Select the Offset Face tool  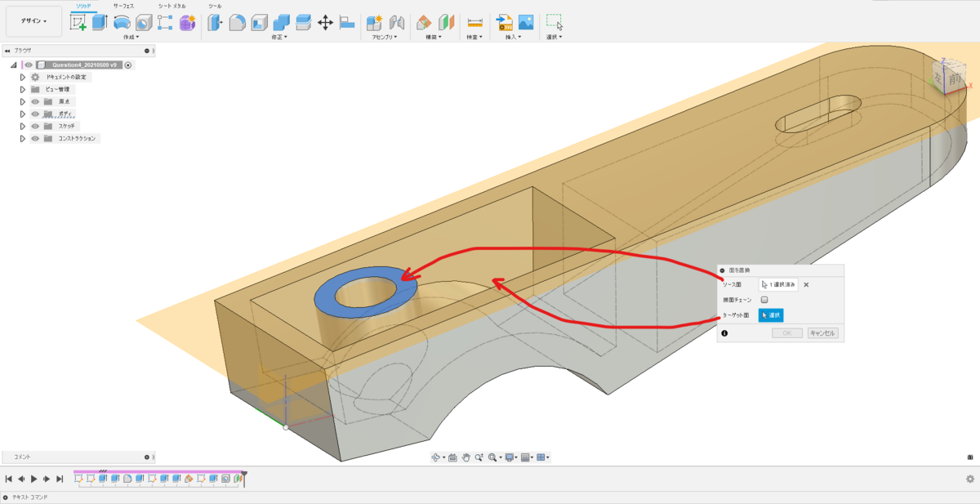pos(303,23)
